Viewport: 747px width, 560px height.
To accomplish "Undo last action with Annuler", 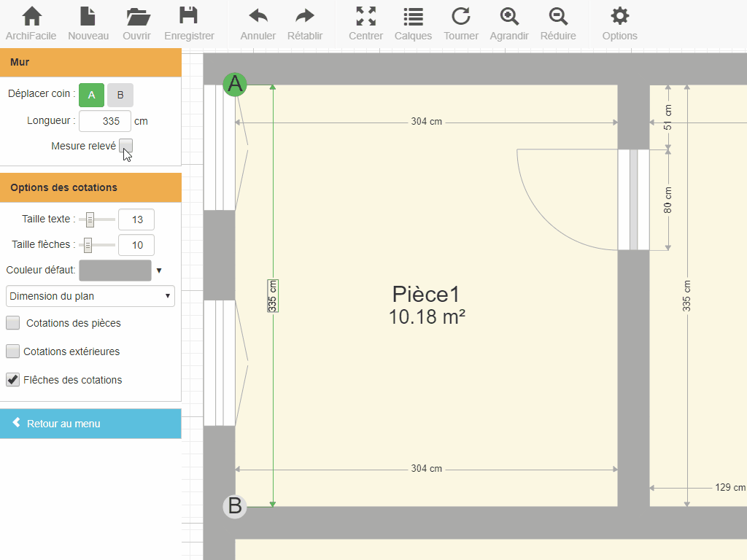I will 258,23.
